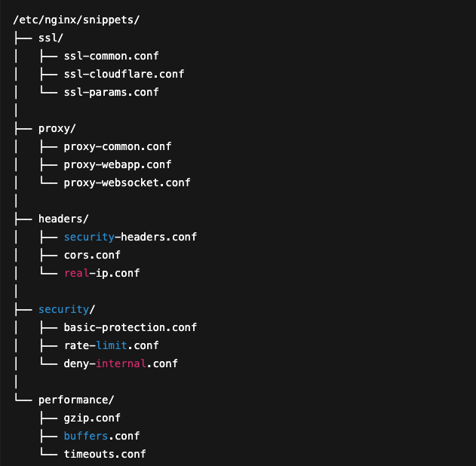Select the ssl/ folder

[x=51, y=38]
